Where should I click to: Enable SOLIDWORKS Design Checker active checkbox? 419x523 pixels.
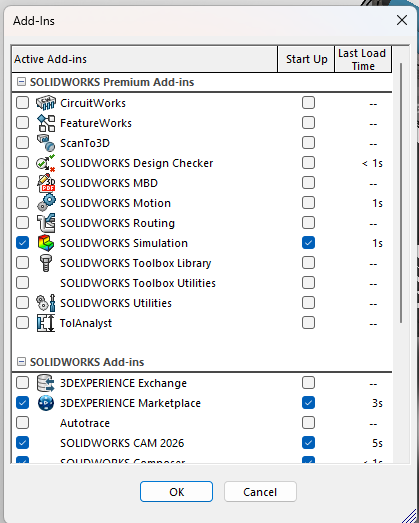coord(22,163)
